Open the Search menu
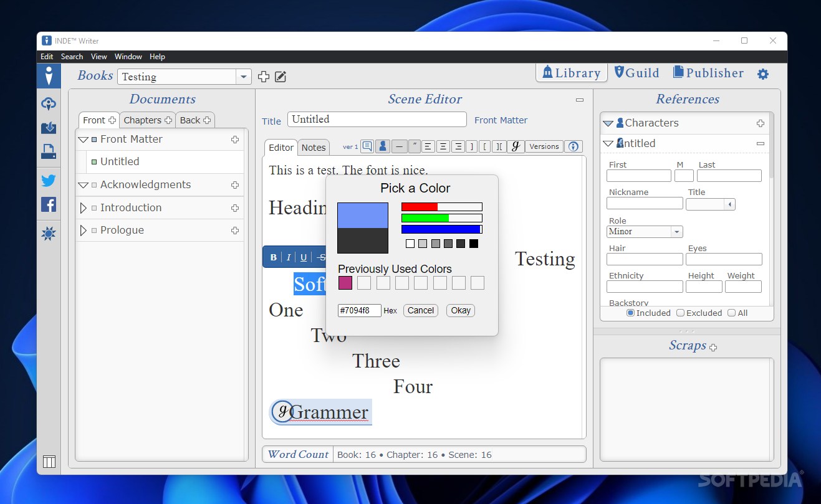The width and height of the screenshot is (821, 504). (72, 57)
